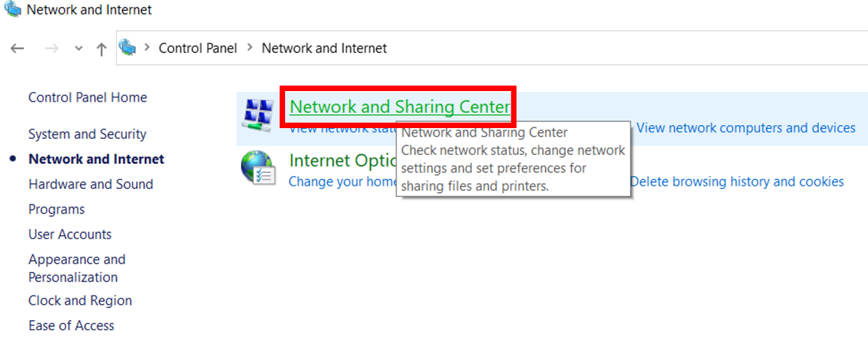
Task: Open the recent locations dropdown arrow
Action: (78, 49)
